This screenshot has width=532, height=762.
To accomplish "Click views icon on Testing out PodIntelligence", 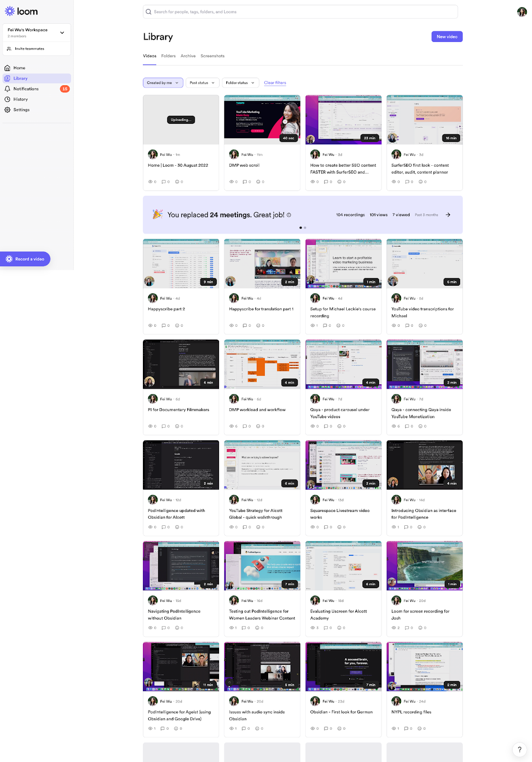I will (231, 628).
